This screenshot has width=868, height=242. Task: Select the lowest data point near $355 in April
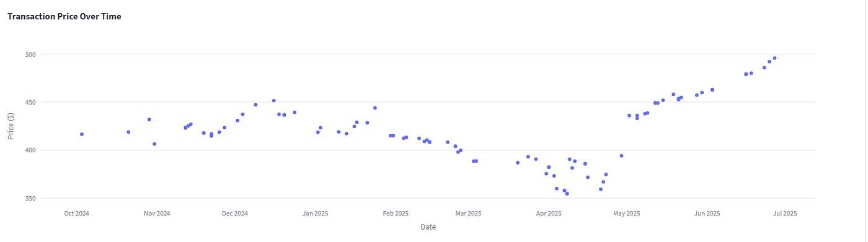tap(567, 194)
